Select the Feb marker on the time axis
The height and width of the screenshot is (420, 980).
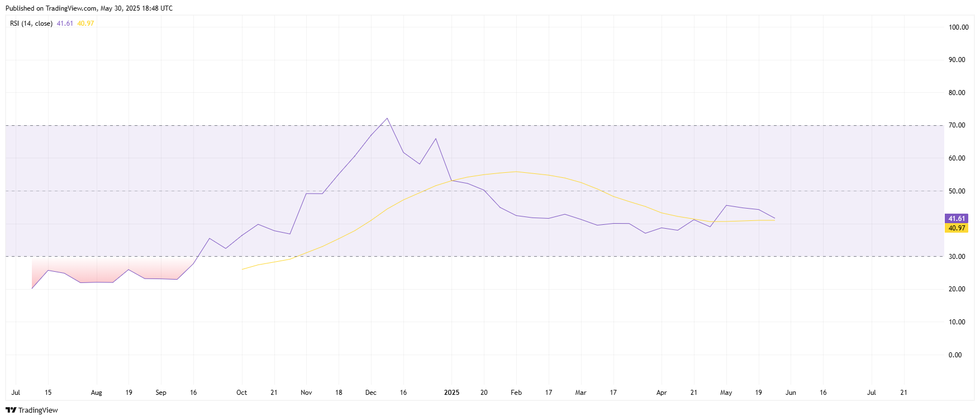pos(516,393)
